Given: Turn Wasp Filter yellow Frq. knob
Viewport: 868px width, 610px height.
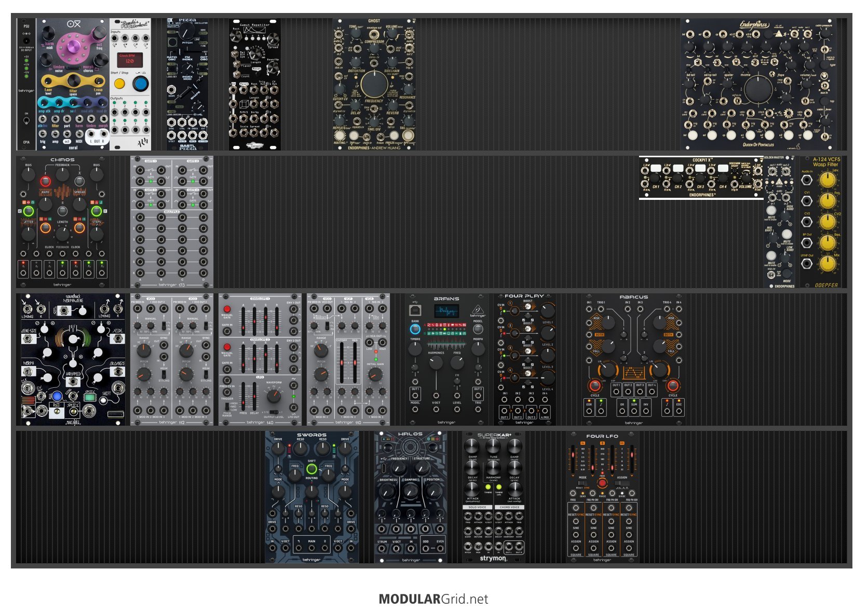Looking at the screenshot, I should [827, 201].
